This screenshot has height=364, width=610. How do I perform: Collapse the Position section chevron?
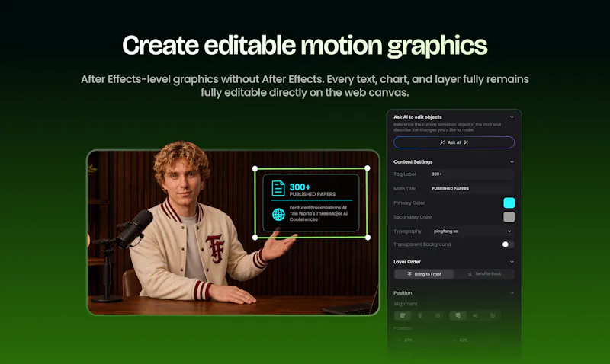[512, 293]
